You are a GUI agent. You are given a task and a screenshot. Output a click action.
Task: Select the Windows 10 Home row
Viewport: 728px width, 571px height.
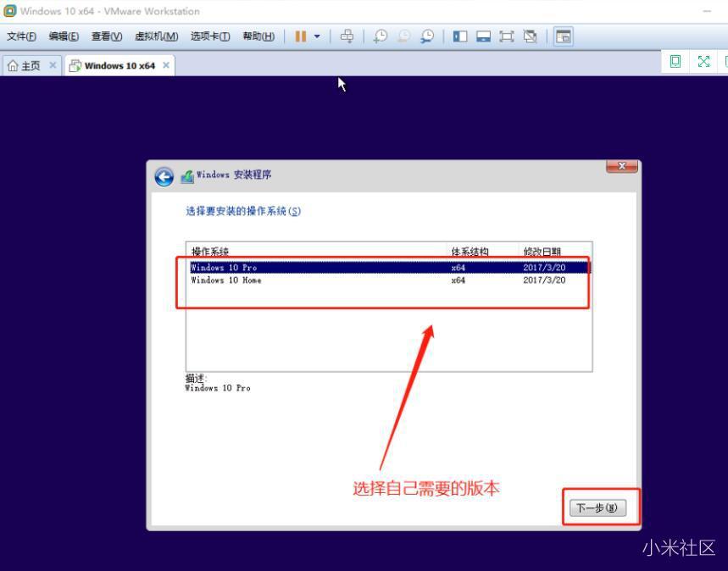[x=391, y=280]
